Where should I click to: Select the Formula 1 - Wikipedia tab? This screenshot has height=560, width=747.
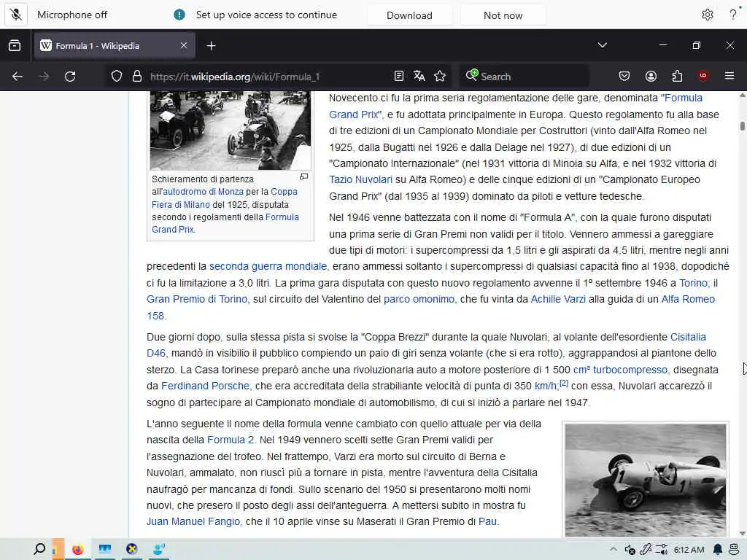coord(115,46)
